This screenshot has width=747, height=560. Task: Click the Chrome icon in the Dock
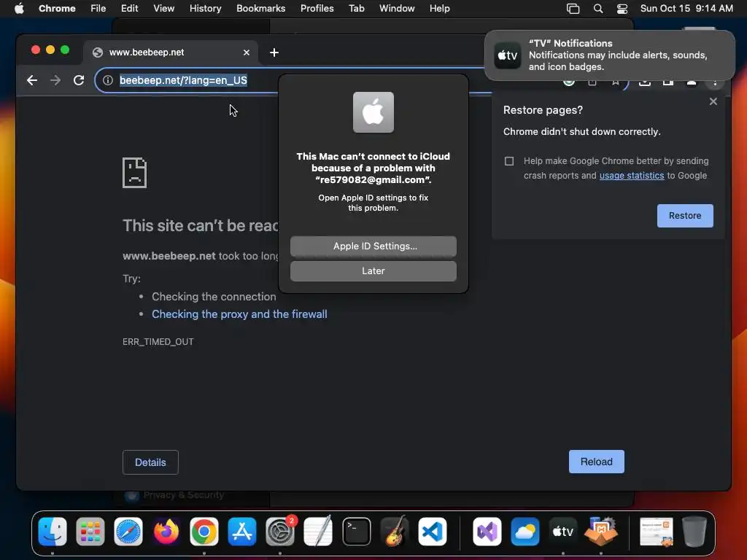point(204,531)
